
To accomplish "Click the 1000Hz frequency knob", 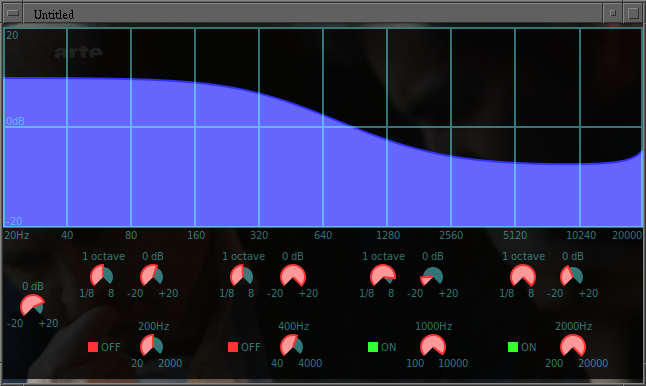I will click(433, 345).
